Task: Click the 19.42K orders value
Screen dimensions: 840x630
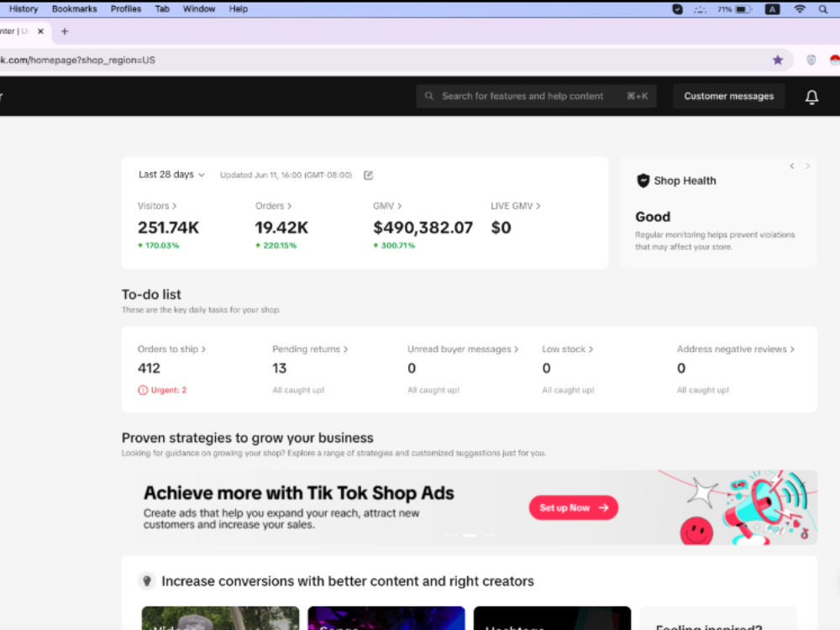Action: (x=281, y=228)
